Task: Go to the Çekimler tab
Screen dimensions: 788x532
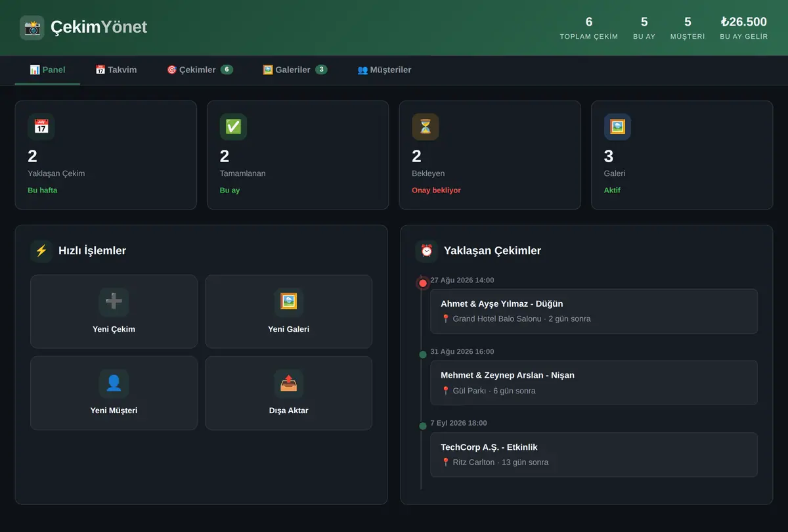Action: (x=200, y=70)
